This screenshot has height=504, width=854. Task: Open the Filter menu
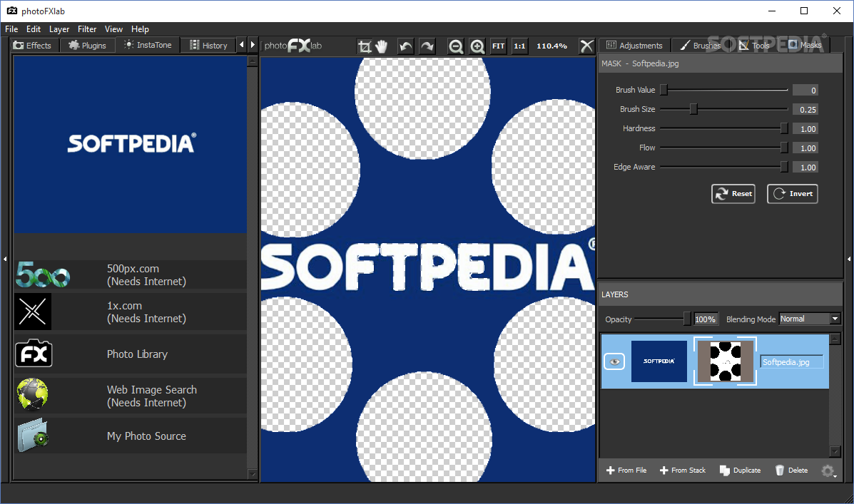[86, 29]
